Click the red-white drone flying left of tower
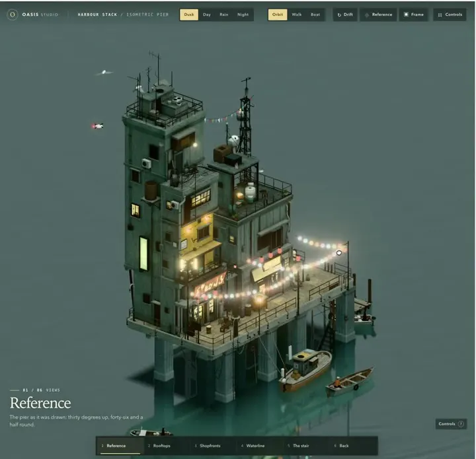This screenshot has width=476, height=459. [x=97, y=126]
